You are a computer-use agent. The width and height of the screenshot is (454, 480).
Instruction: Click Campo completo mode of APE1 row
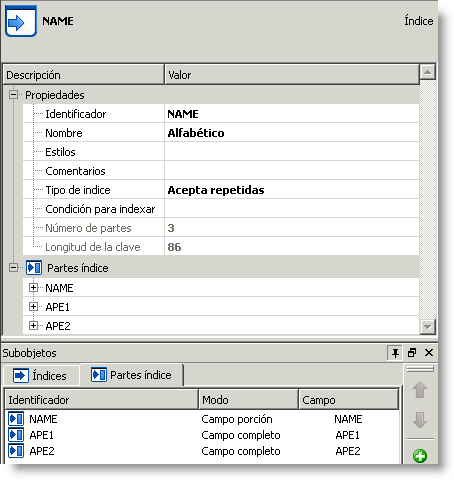pyautogui.click(x=241, y=435)
